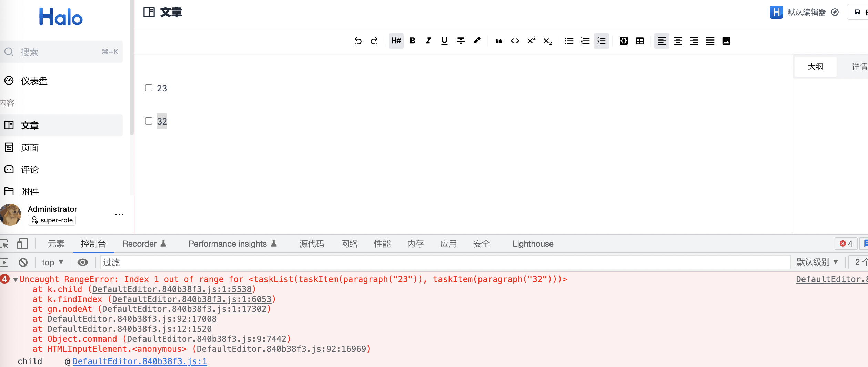Toggle inline code formatting
Image resolution: width=868 pixels, height=367 pixels.
515,41
